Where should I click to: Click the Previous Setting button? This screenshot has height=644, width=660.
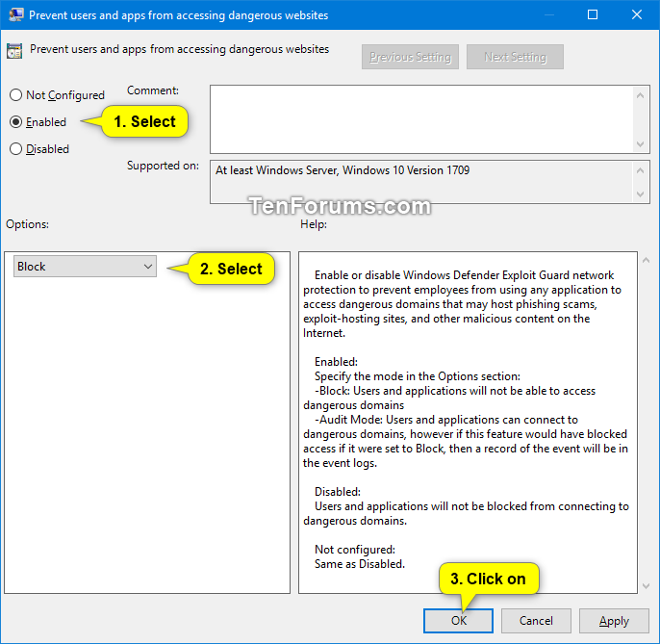[x=410, y=57]
